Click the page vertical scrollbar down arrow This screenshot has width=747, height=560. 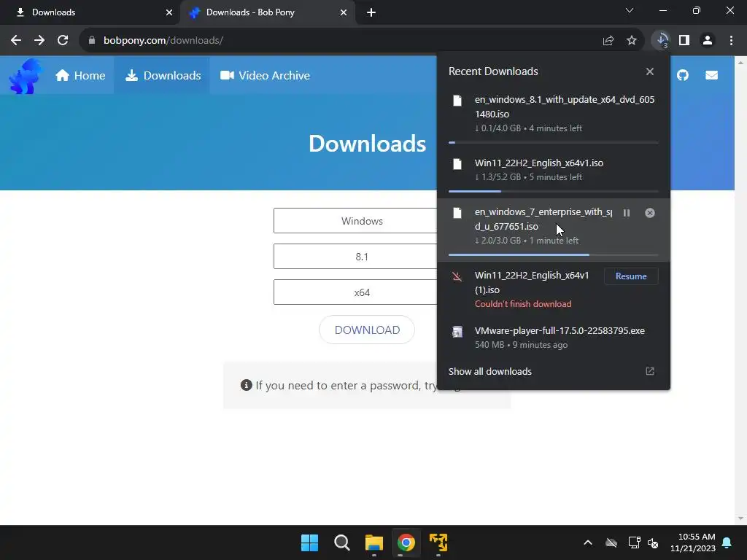click(740, 518)
